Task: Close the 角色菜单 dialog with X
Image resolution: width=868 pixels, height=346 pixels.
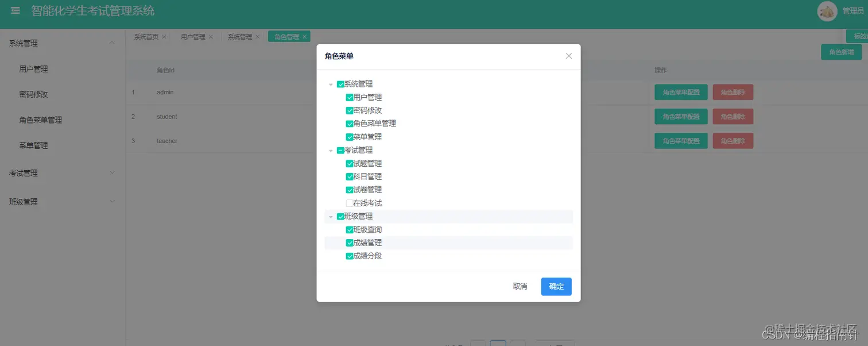Action: tap(569, 56)
